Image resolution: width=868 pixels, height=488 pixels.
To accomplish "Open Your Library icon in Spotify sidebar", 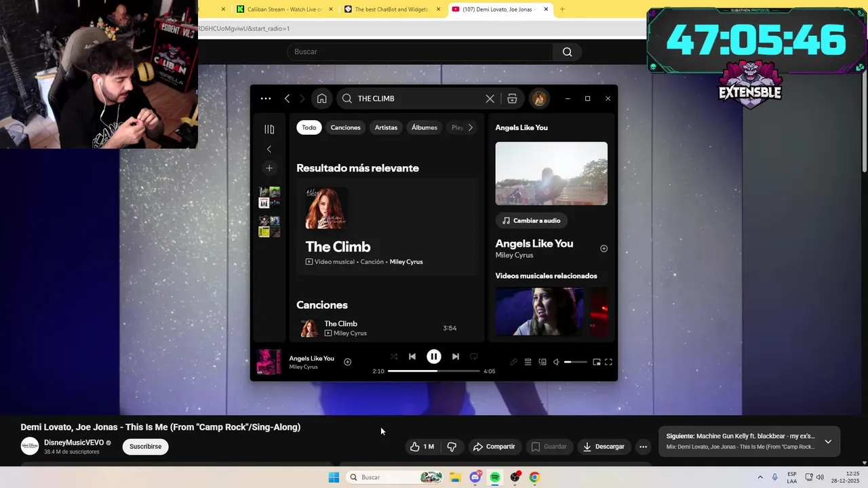I will tap(269, 129).
